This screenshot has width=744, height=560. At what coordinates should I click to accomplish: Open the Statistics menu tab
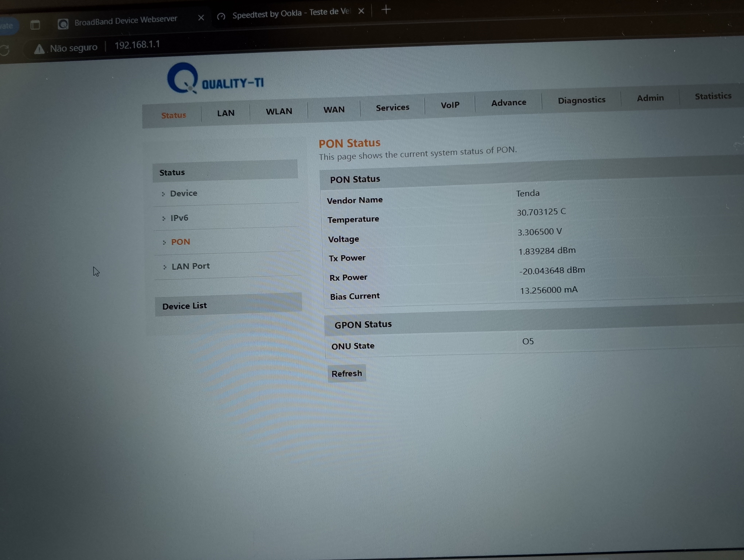(x=713, y=96)
